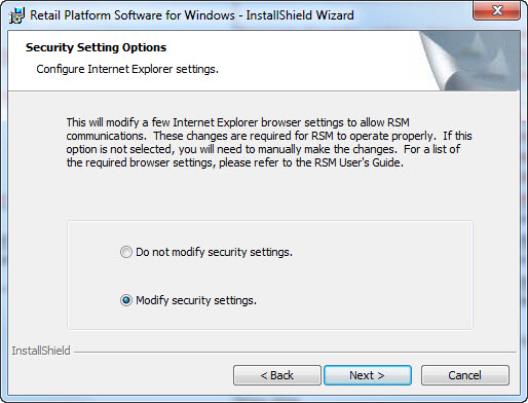Click the Configure Internet Explorer settings subtitle

point(127,69)
